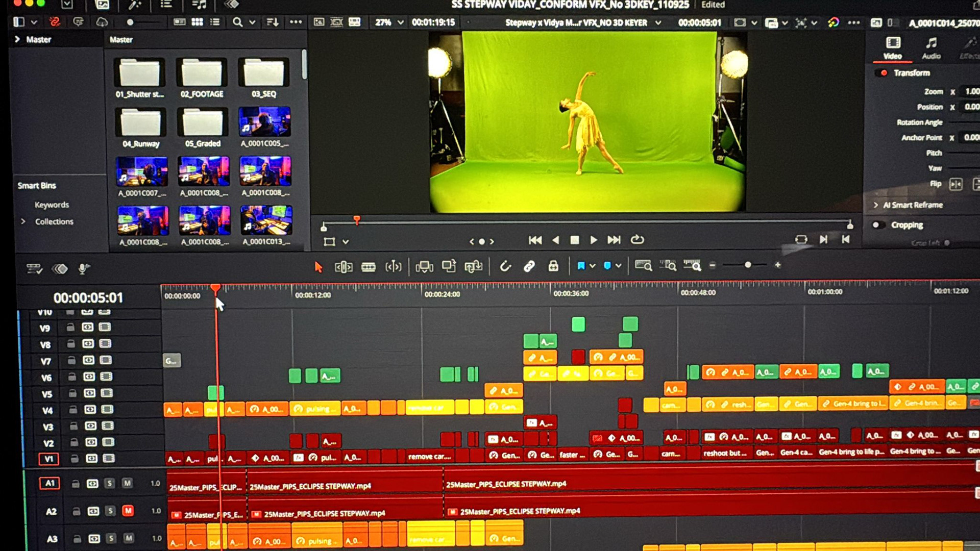Unmute audio track A2
The height and width of the screenshot is (551, 980).
pos(128,511)
